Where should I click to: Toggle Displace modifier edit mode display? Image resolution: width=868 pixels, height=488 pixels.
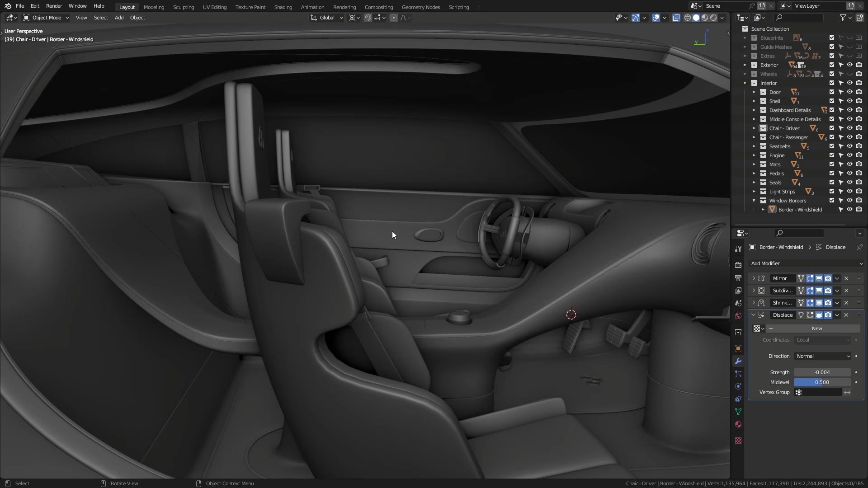tap(810, 315)
